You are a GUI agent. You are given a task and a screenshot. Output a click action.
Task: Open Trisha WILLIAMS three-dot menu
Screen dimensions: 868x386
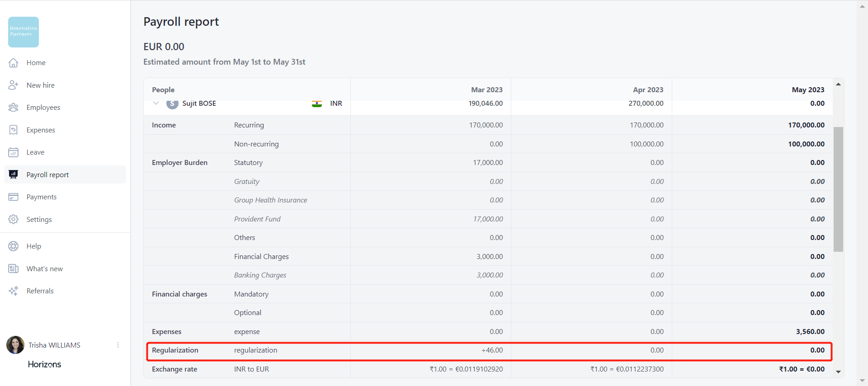pyautogui.click(x=118, y=345)
